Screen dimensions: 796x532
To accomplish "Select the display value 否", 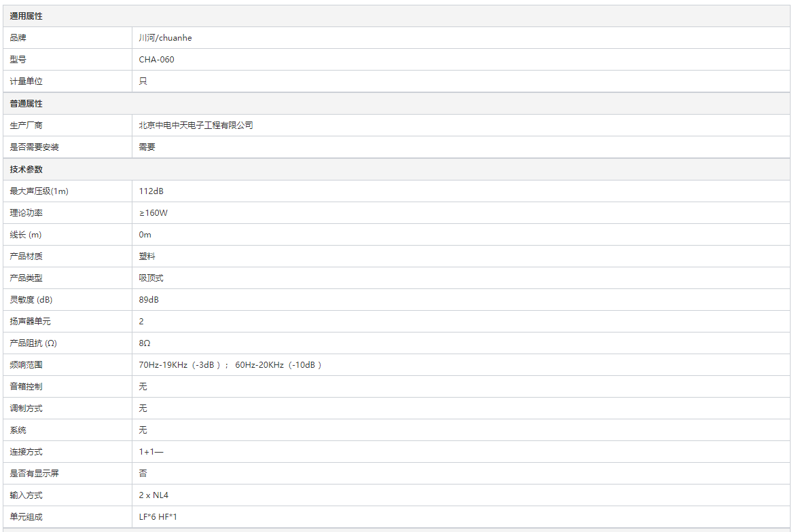I will pos(143,473).
